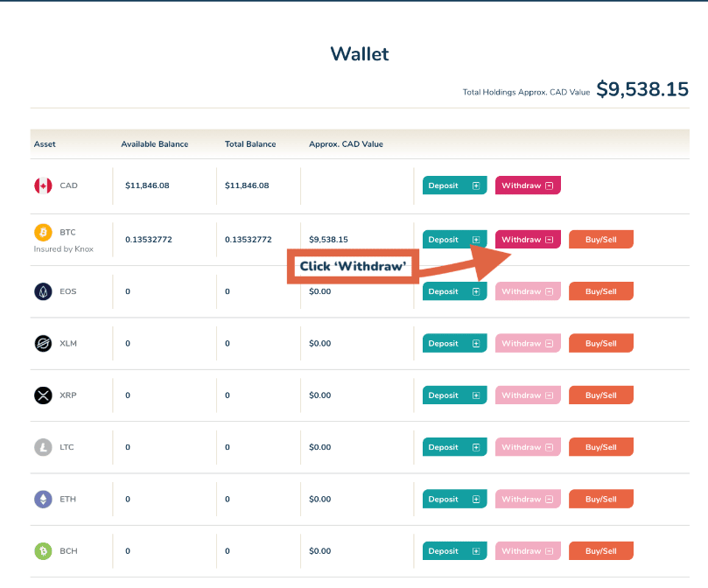
Task: Select the Litecoin asset icon
Action: tap(42, 447)
